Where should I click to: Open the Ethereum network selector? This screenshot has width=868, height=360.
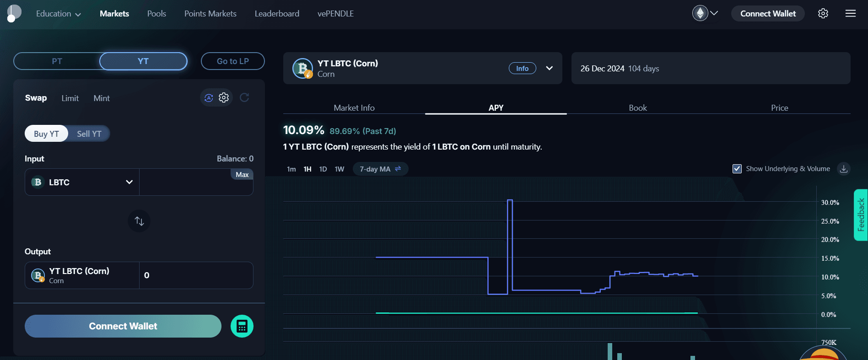[x=705, y=13]
